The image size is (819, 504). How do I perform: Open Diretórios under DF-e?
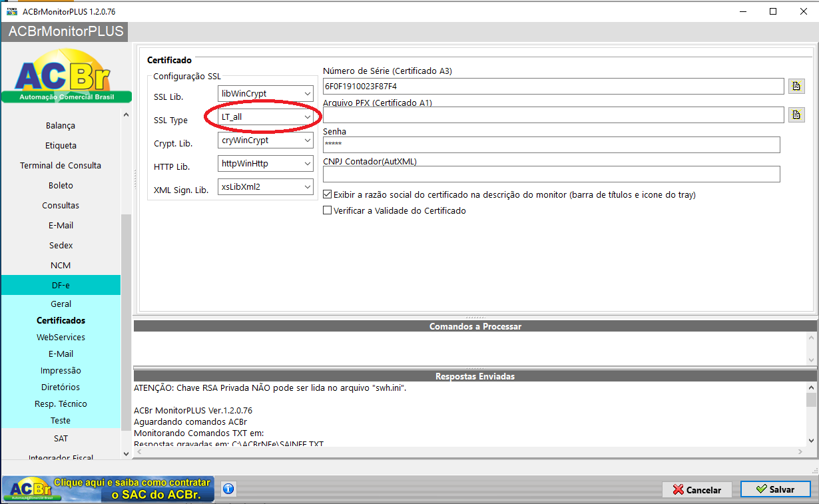pos(61,387)
